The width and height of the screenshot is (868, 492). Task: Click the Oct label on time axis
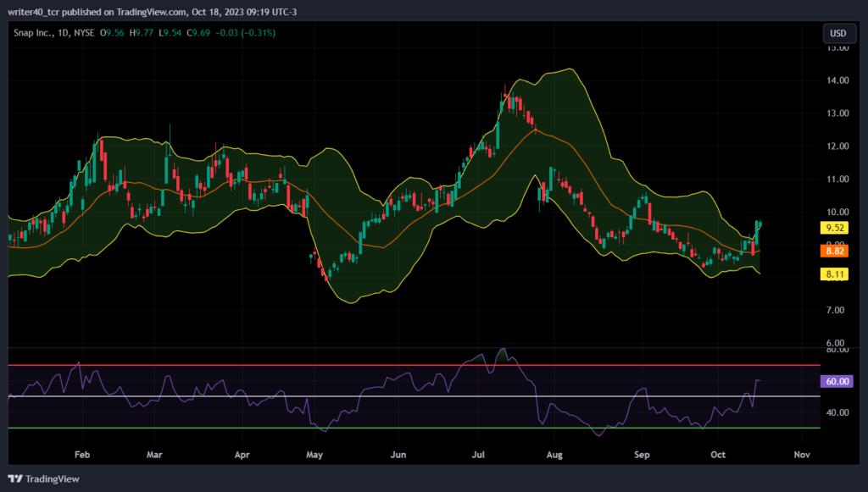(718, 455)
